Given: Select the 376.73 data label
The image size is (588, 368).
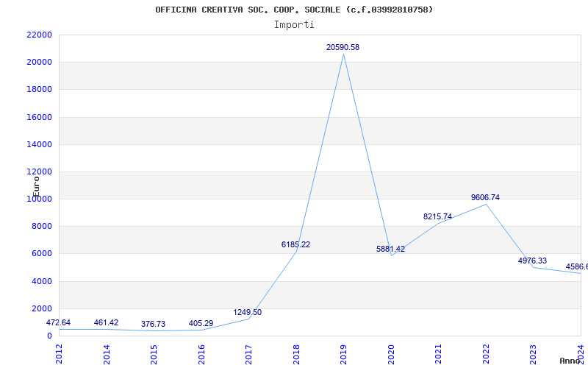Looking at the screenshot, I should point(153,324).
